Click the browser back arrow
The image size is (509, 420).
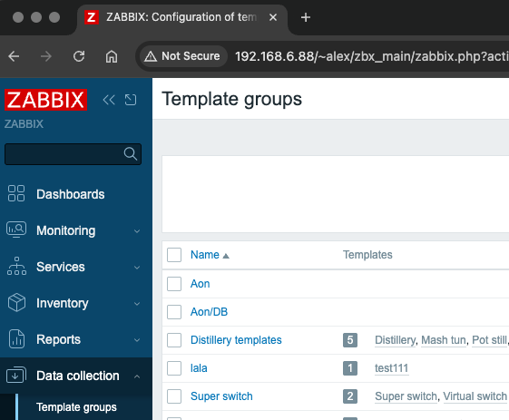point(14,56)
